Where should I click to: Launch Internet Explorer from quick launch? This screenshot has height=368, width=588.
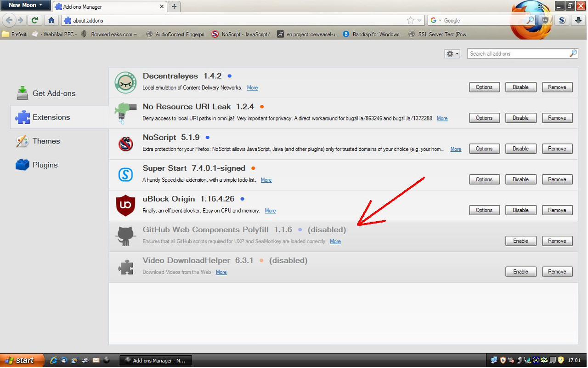(53, 360)
